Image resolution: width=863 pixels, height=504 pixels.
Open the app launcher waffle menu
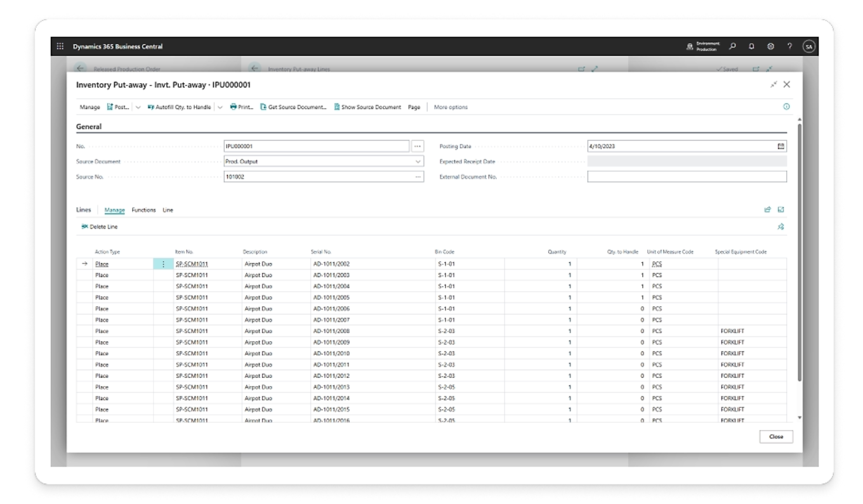click(x=60, y=46)
